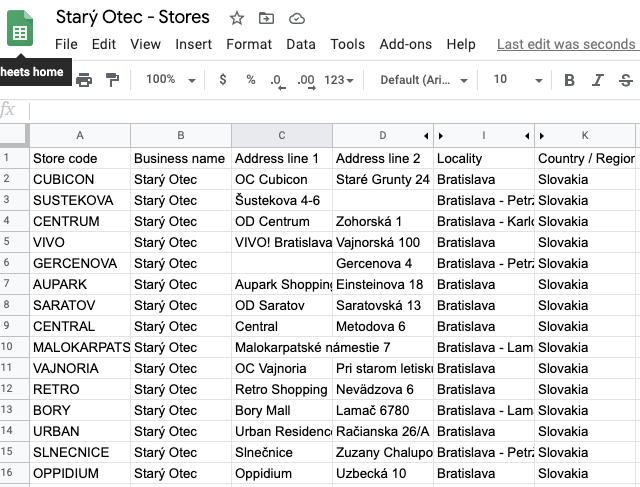
Task: Select the Bory Mall cell
Action: [x=282, y=411]
